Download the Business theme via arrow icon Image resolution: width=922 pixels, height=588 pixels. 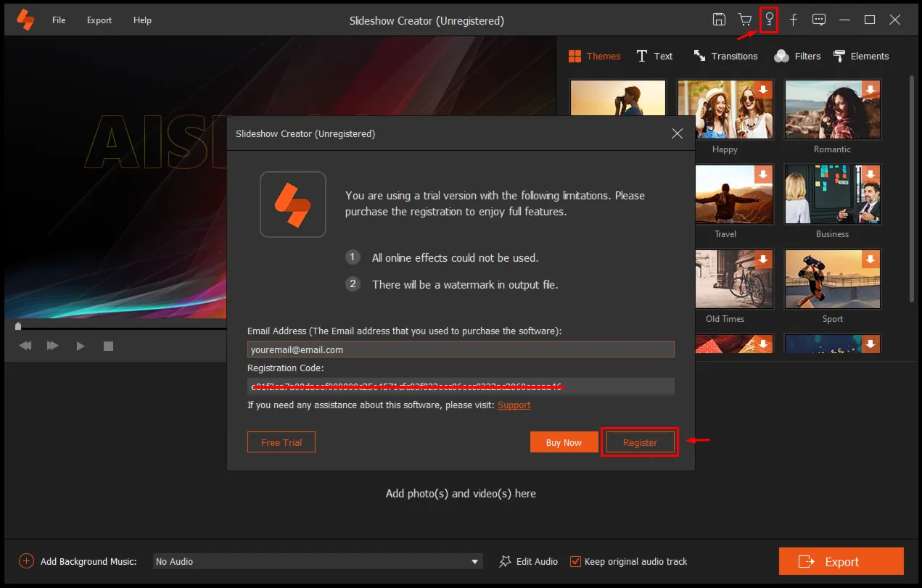(x=870, y=175)
